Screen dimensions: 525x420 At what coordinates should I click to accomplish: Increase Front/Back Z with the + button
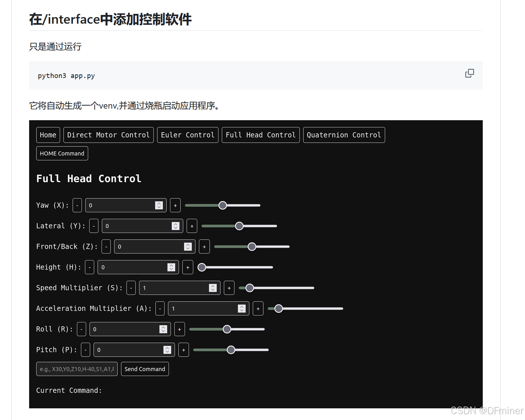tap(204, 247)
